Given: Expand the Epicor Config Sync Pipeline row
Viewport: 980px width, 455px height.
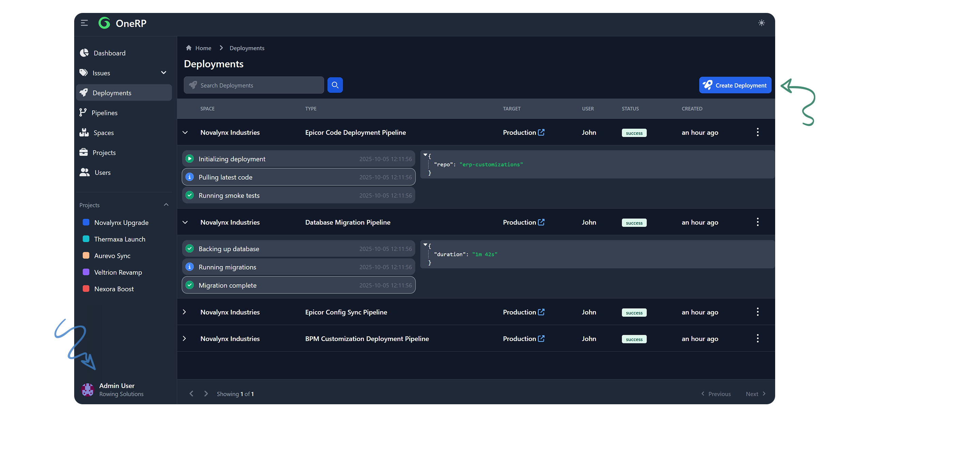Looking at the screenshot, I should pos(184,312).
